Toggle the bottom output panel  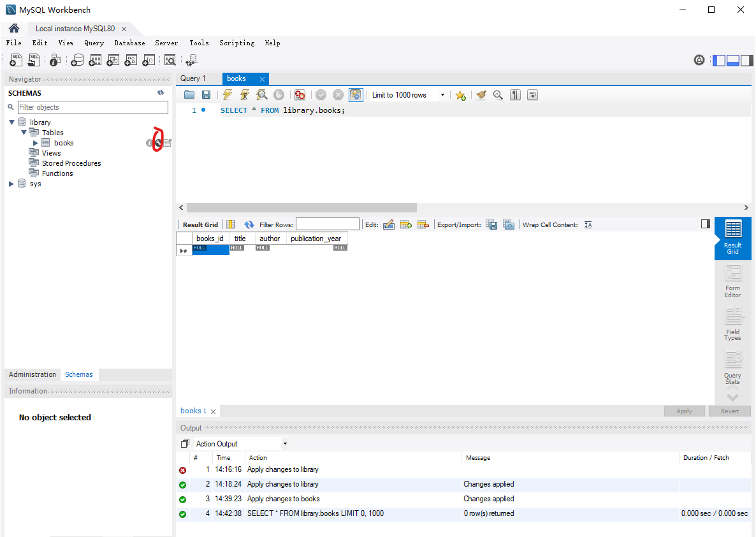[x=733, y=61]
